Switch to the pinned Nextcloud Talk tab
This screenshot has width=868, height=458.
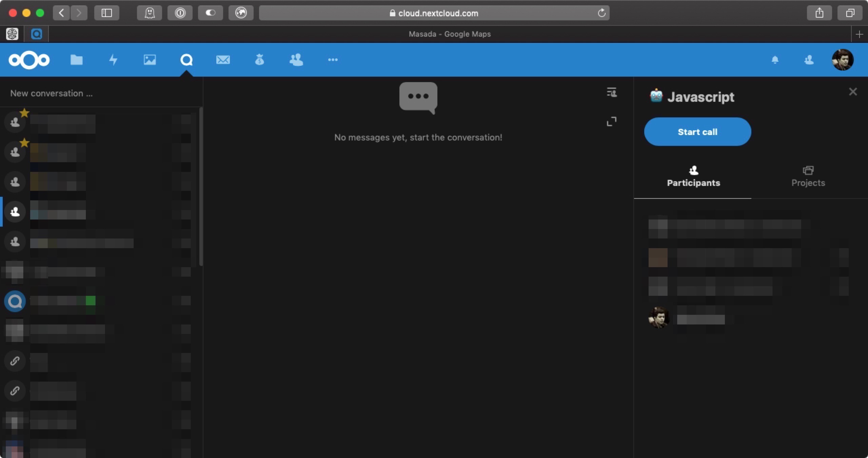37,34
